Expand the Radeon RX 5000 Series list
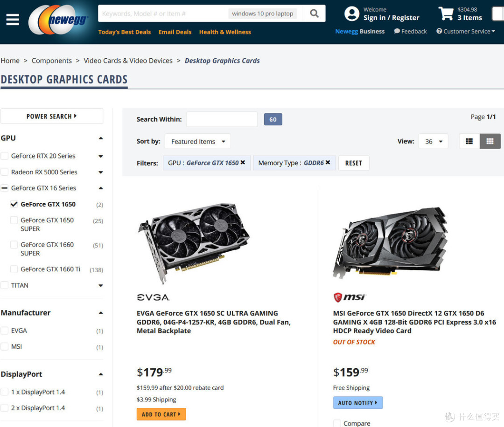This screenshot has width=504, height=427. pos(101,172)
